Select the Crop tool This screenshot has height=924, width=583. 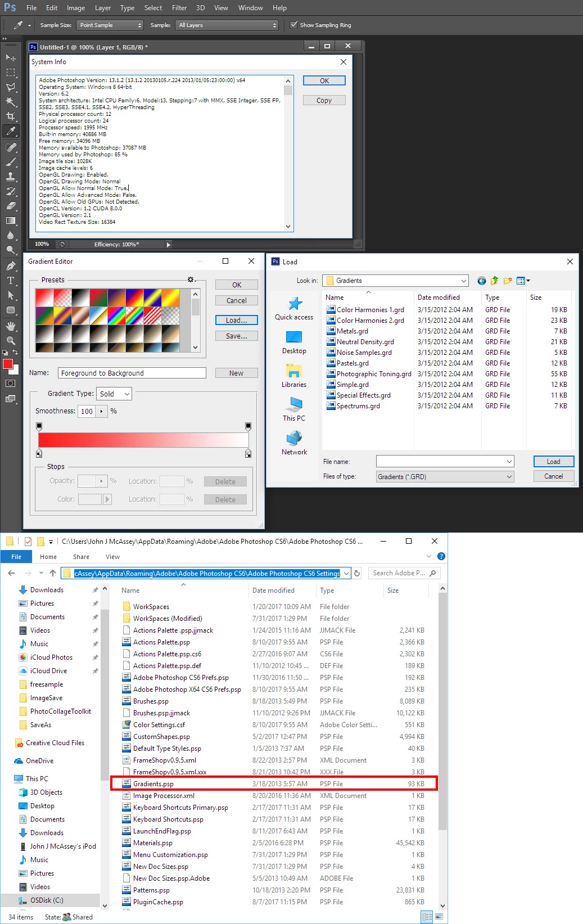point(11,116)
